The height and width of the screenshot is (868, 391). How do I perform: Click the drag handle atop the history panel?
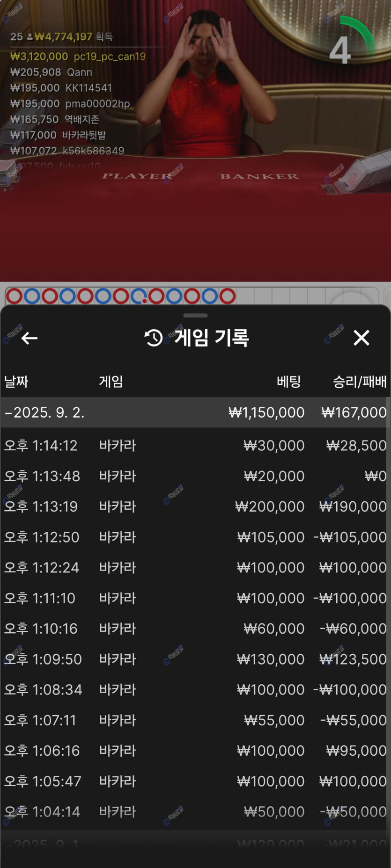click(195, 316)
